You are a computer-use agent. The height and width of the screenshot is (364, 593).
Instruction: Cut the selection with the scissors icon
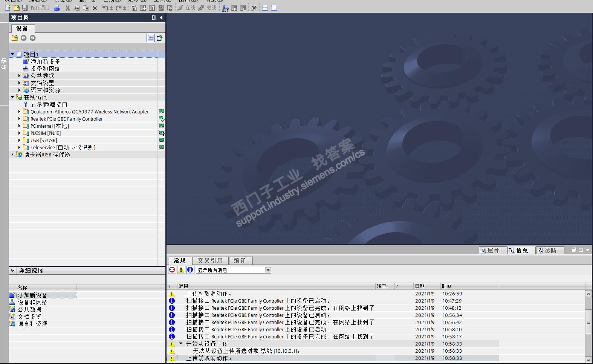(68, 8)
